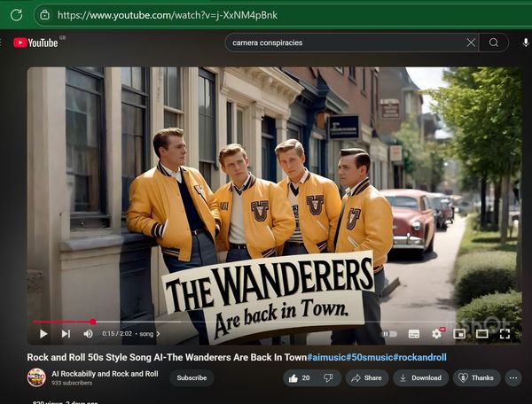Skip to the next video

(x=66, y=334)
